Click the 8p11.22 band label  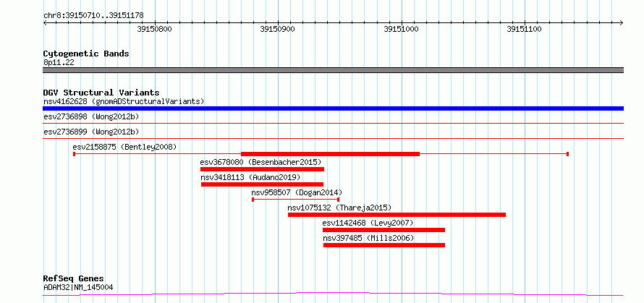click(59, 63)
